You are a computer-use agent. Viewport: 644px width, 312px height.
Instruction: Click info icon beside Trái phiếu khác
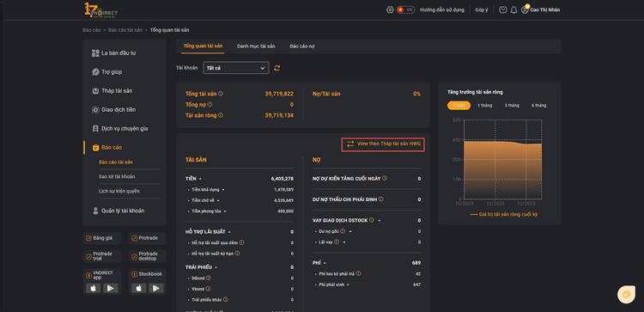pos(226,299)
